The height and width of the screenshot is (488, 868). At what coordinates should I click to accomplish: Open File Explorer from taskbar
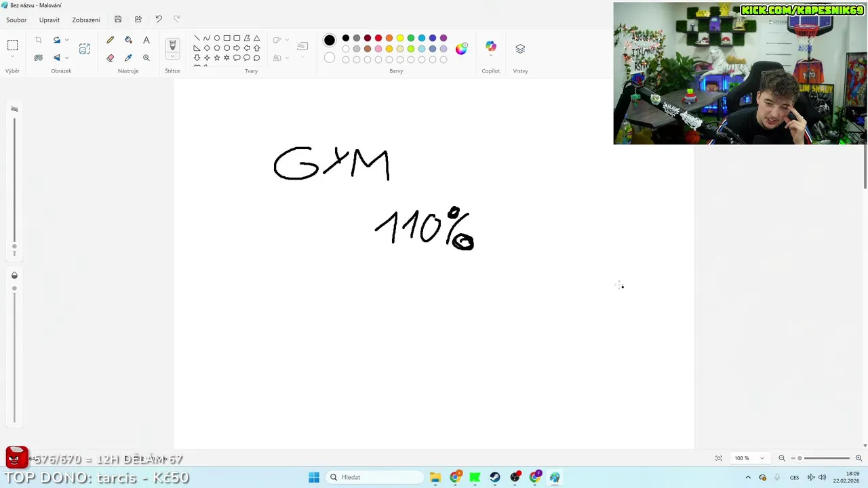click(x=435, y=477)
